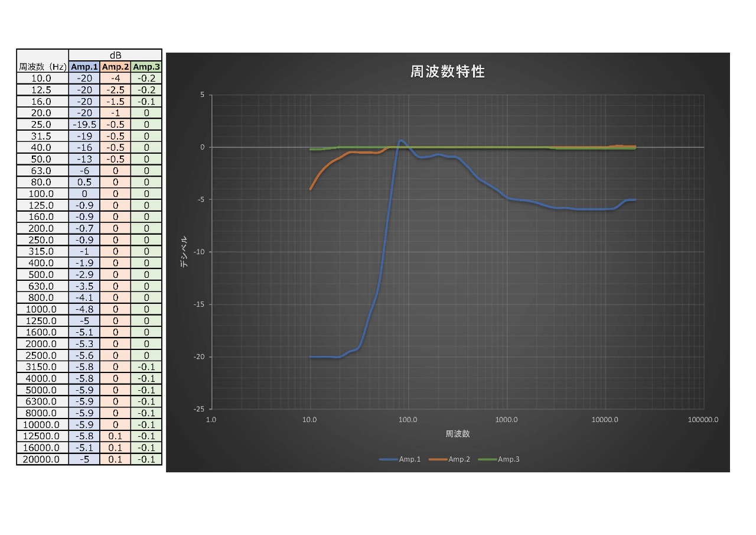Click the -4.8 value in Amp.1 column

(84, 309)
